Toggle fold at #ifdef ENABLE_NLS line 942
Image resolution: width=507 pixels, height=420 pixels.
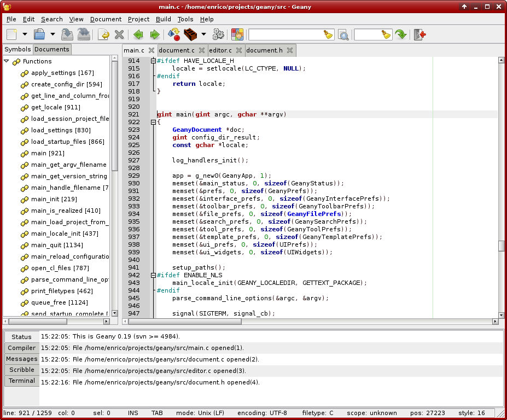154,275
